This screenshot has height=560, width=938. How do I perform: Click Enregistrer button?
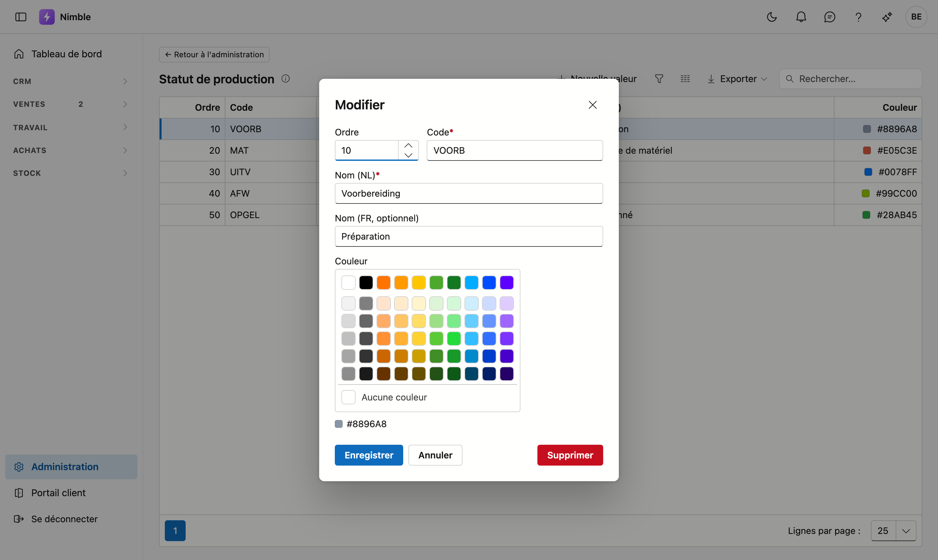(x=369, y=455)
